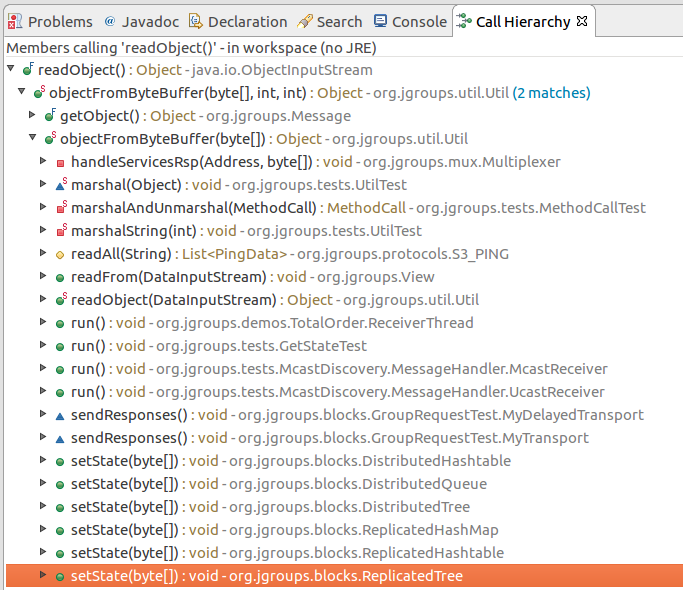Screen dimensions: 683x590
Task: Click the Declaration tab icon
Action: coord(196,21)
